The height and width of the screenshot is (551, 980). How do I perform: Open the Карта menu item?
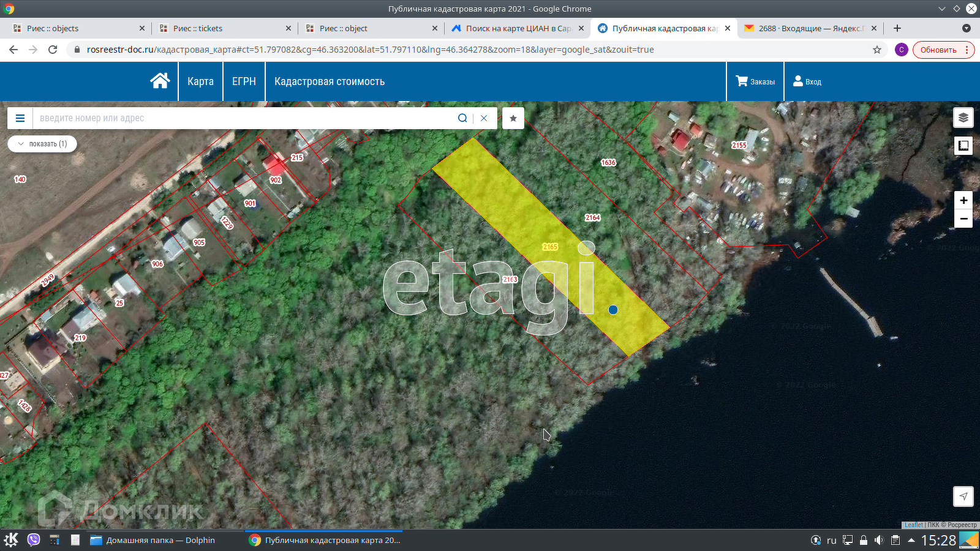(200, 81)
